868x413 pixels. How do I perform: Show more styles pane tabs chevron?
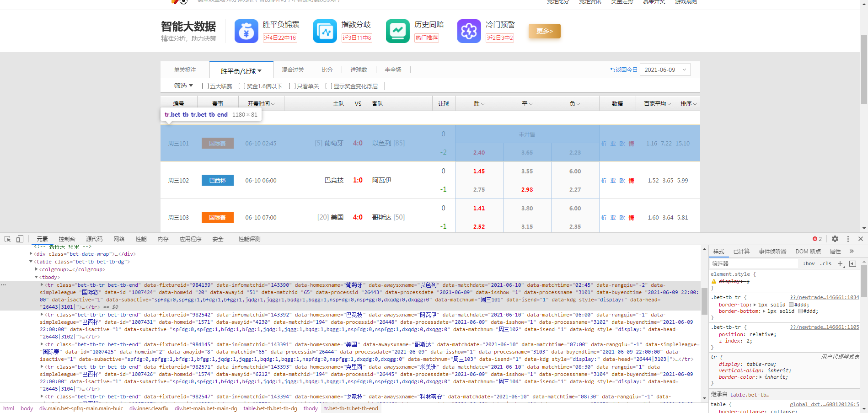pyautogui.click(x=852, y=251)
